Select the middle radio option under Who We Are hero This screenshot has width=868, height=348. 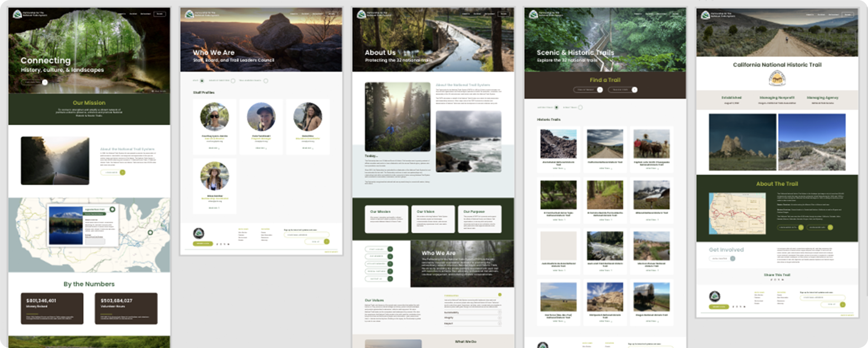[x=233, y=81]
